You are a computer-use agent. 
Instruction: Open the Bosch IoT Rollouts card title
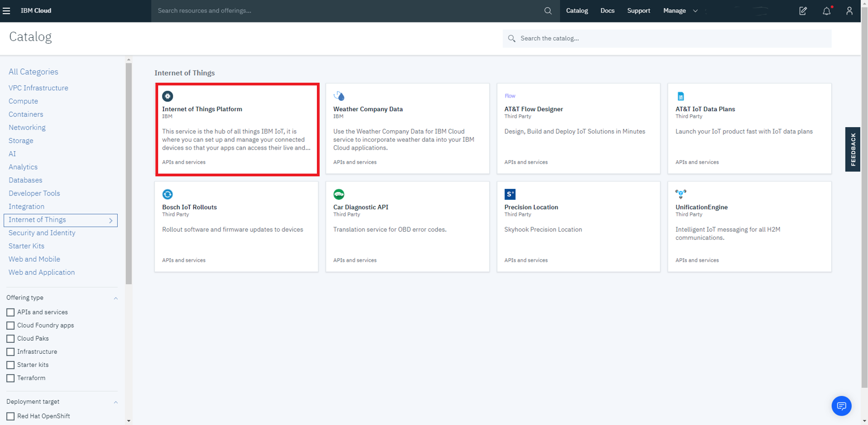tap(189, 207)
